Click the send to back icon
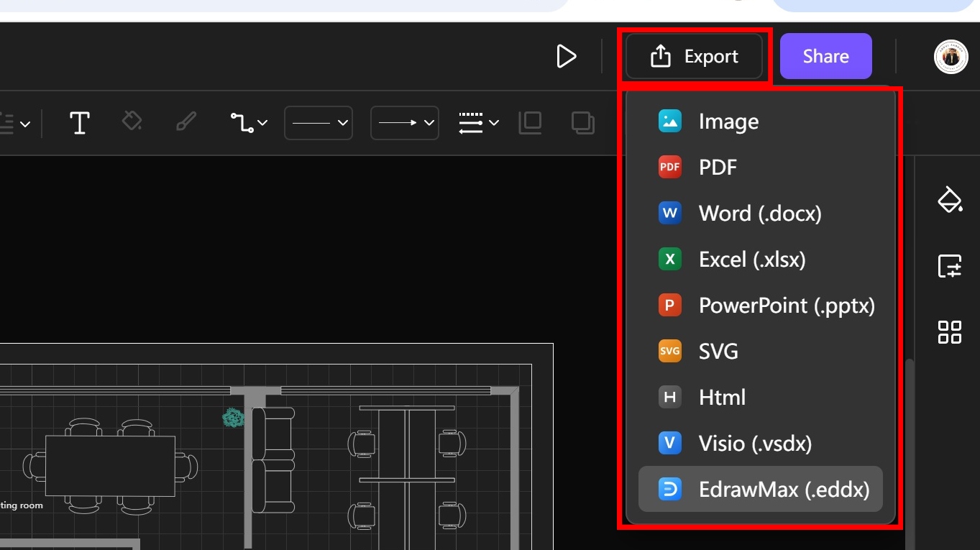 click(582, 123)
